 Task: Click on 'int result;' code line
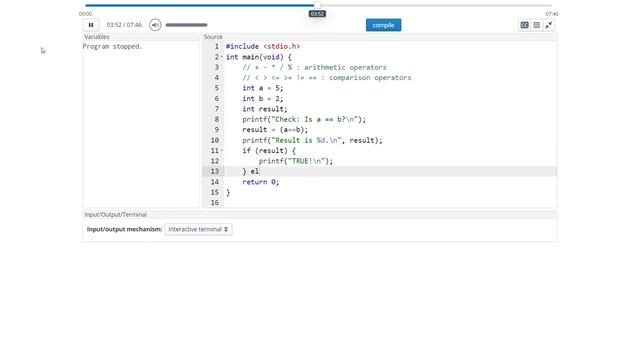(264, 109)
